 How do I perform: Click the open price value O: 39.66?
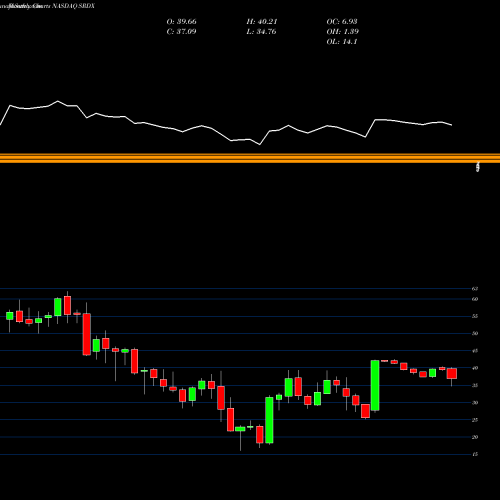click(x=181, y=22)
